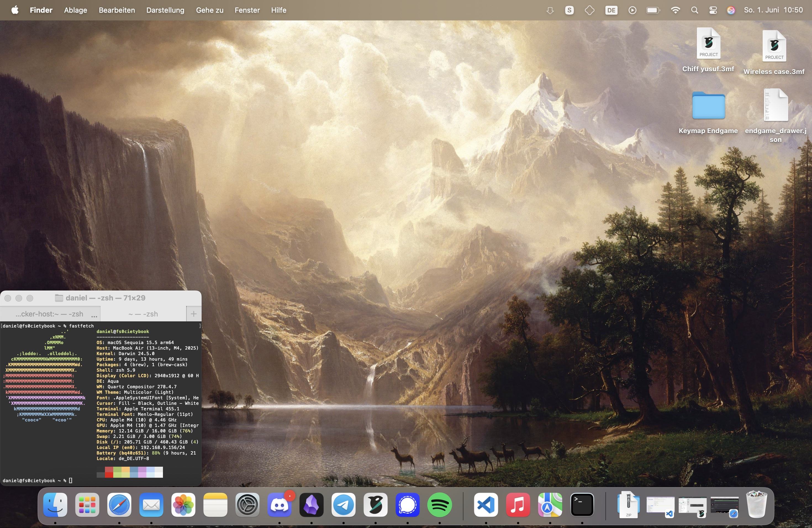
Task: Open the Fenster menu
Action: coord(247,10)
